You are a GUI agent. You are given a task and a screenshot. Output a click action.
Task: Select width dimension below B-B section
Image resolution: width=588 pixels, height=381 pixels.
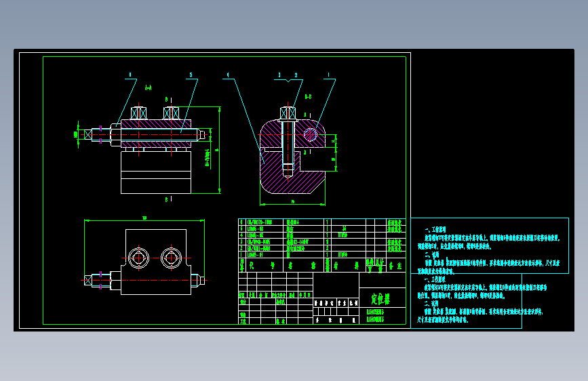click(292, 203)
